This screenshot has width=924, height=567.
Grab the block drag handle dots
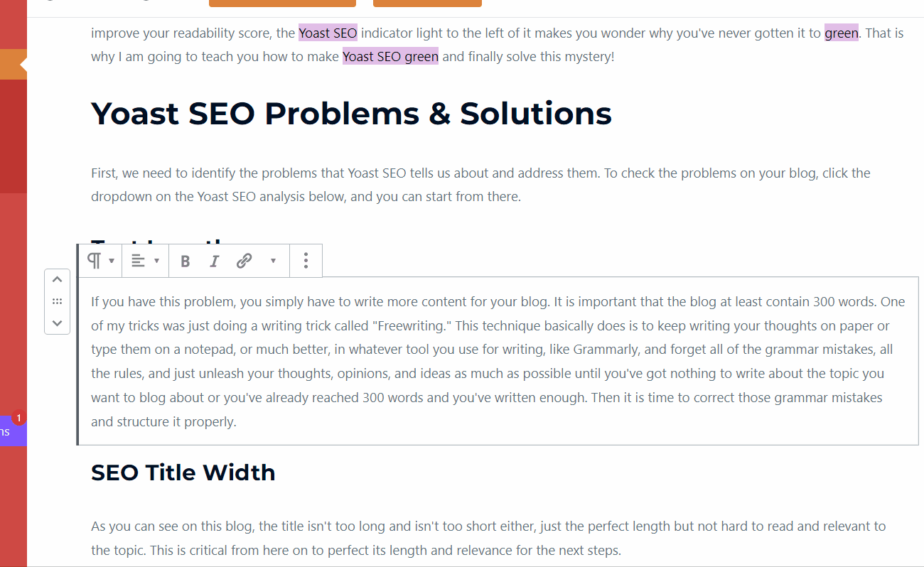coord(58,301)
